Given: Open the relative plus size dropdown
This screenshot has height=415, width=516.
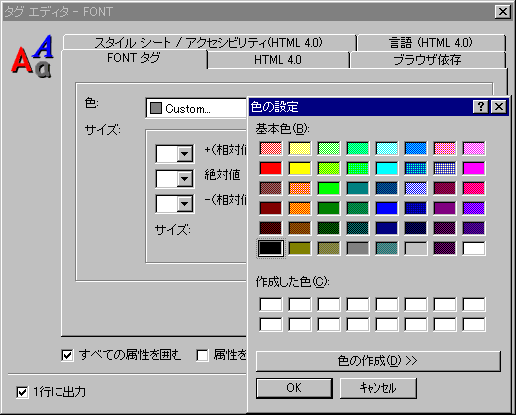Looking at the screenshot, I should 184,154.
